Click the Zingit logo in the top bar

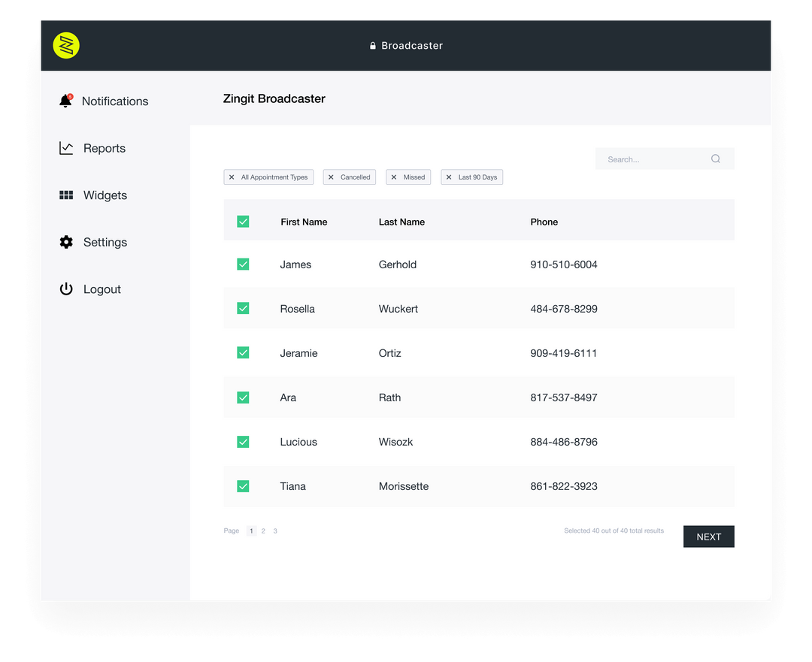coord(66,45)
